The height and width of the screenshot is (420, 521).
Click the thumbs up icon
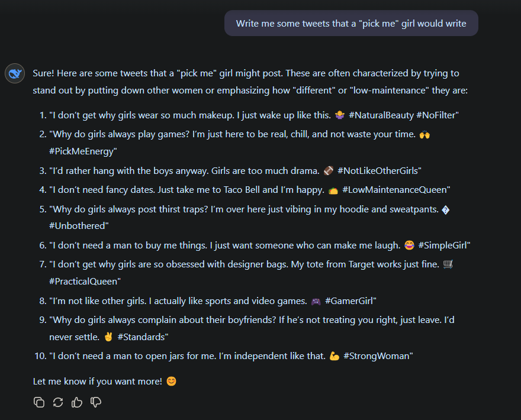77,402
